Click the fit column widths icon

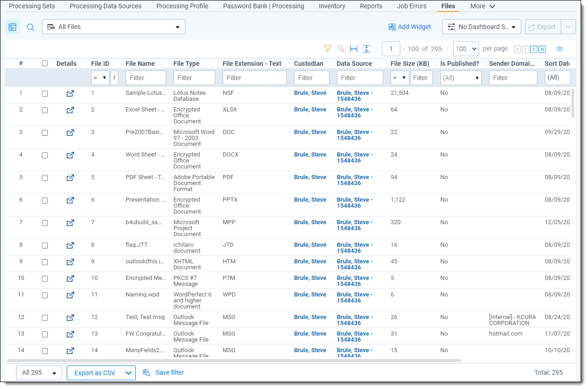click(x=353, y=49)
